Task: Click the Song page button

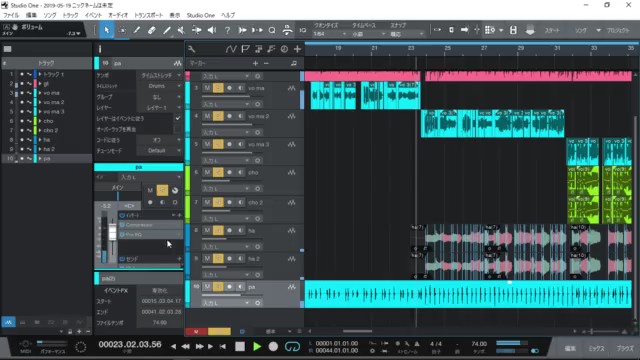Action: pyautogui.click(x=580, y=31)
